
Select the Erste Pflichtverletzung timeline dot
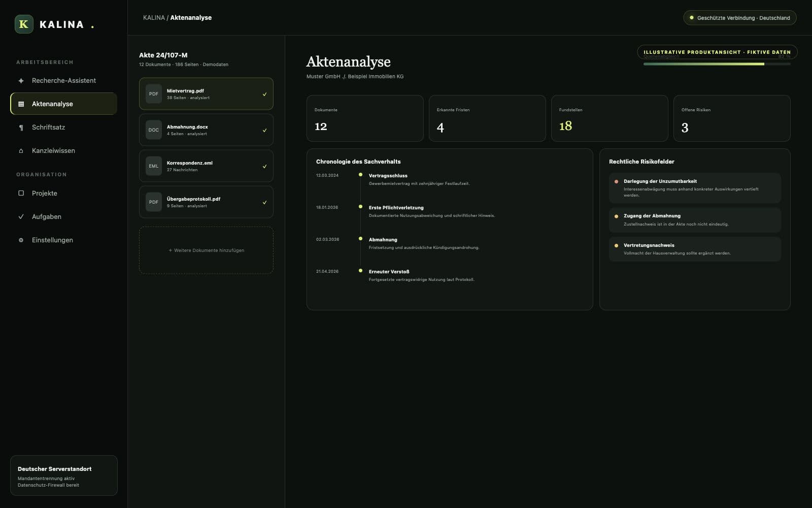coord(360,207)
